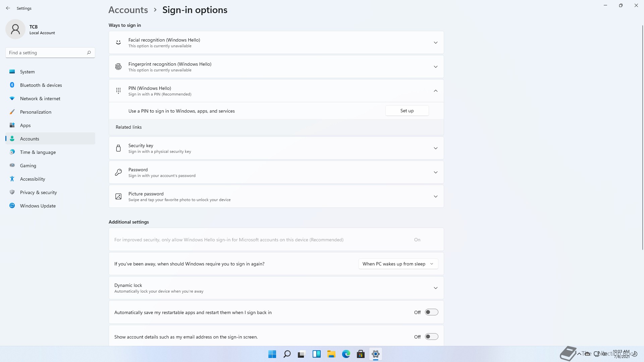Click the Privacy & security shield icon
This screenshot has height=362, width=644.
pos(12,192)
